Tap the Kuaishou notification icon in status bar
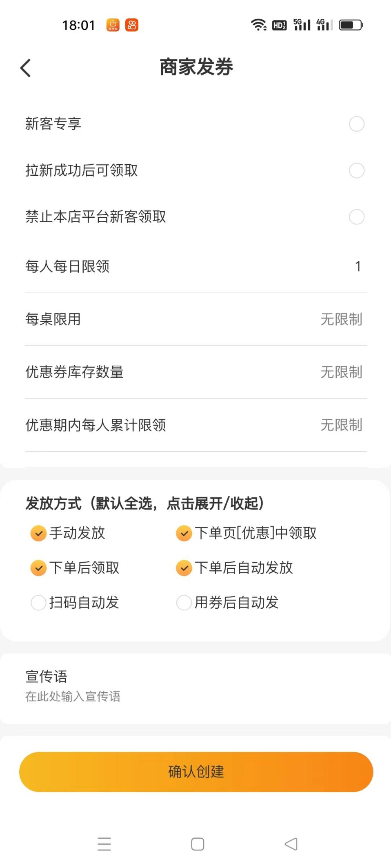Viewport: 391px width, 868px height. (x=131, y=25)
